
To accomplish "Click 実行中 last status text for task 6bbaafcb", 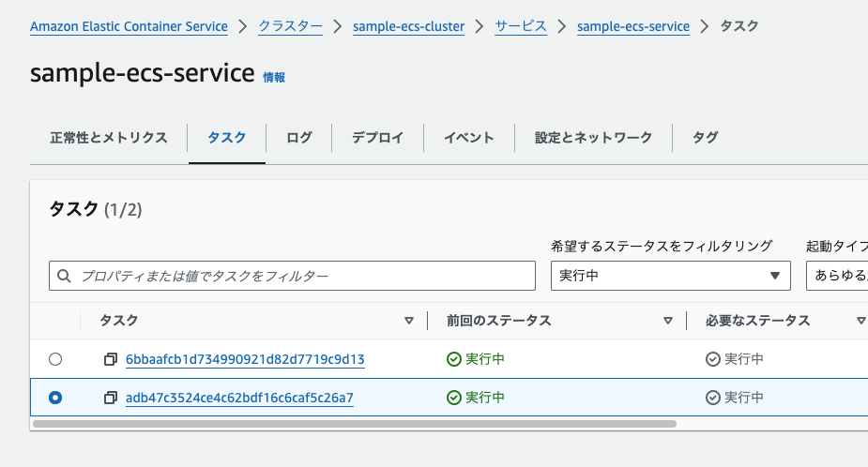I will click(485, 359).
